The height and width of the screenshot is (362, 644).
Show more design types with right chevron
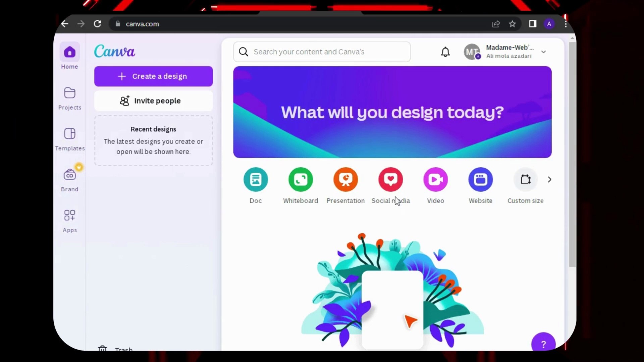[549, 179]
